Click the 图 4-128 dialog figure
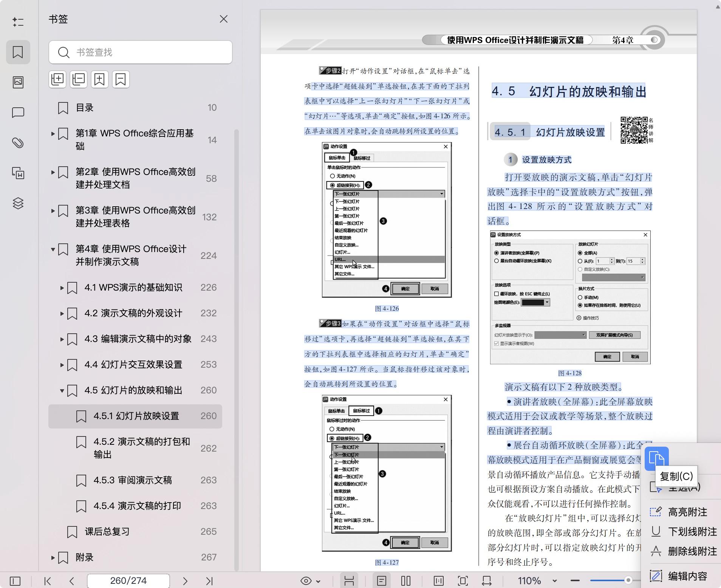Image resolution: width=721 pixels, height=588 pixels. 570,297
